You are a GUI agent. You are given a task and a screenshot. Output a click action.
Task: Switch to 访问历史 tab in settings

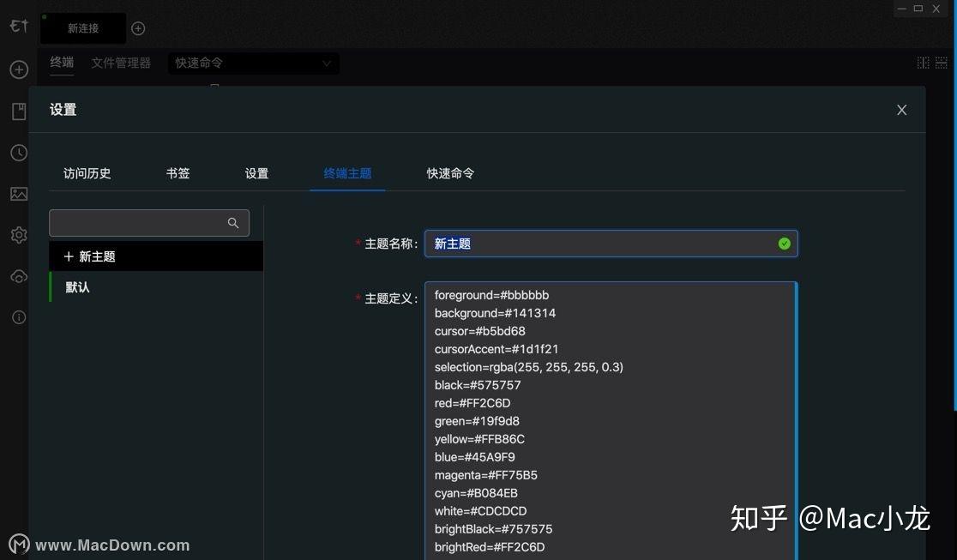[x=87, y=173]
